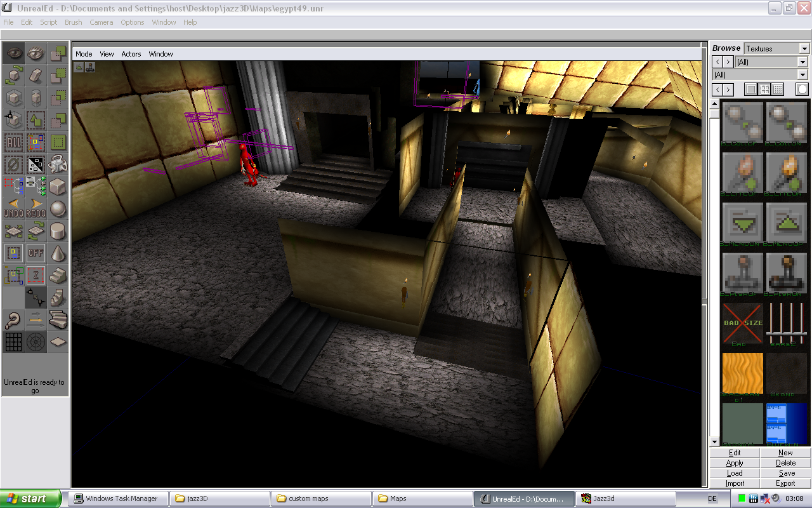
Task: Open the Options menu
Action: tap(133, 22)
